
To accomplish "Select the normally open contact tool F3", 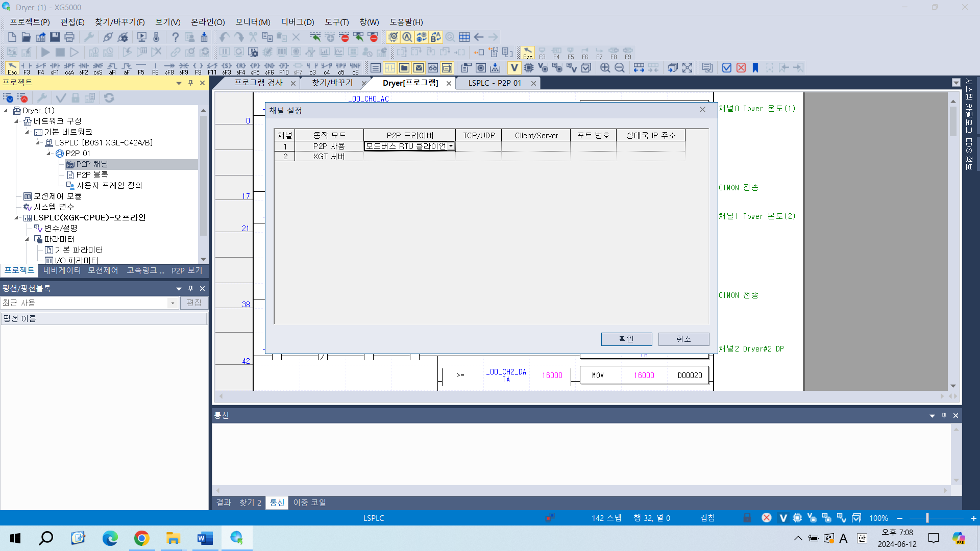I will [x=27, y=68].
